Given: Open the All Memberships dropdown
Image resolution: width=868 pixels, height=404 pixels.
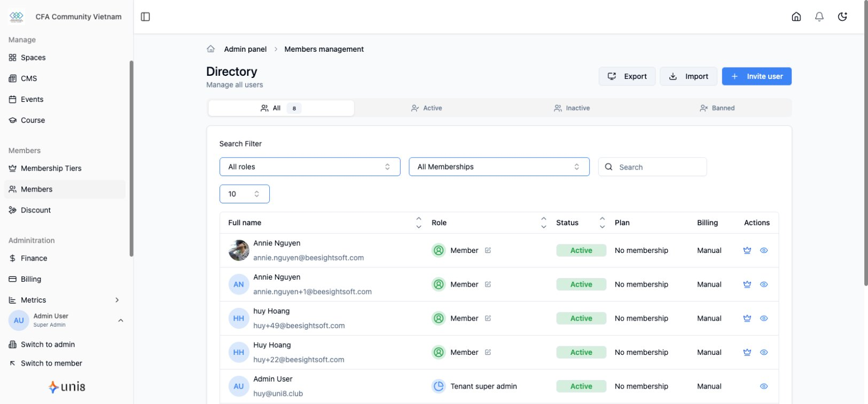Looking at the screenshot, I should 499,167.
